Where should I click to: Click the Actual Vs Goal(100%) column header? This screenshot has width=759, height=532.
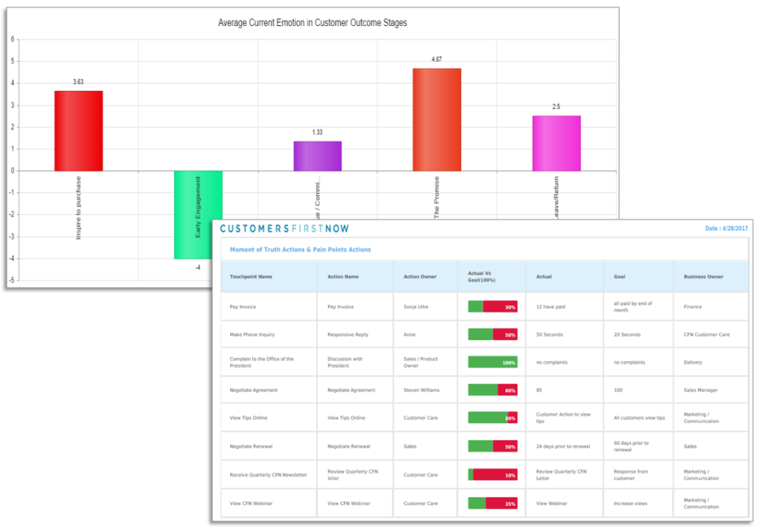click(x=484, y=275)
